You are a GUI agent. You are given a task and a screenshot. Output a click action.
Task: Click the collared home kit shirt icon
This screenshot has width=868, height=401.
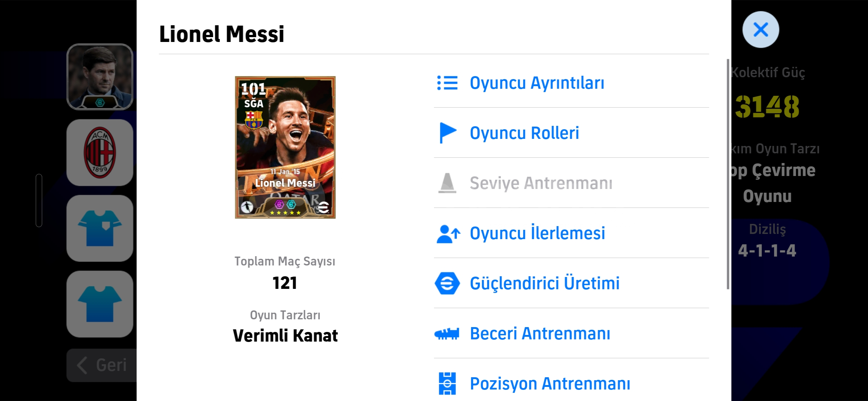[x=100, y=228]
